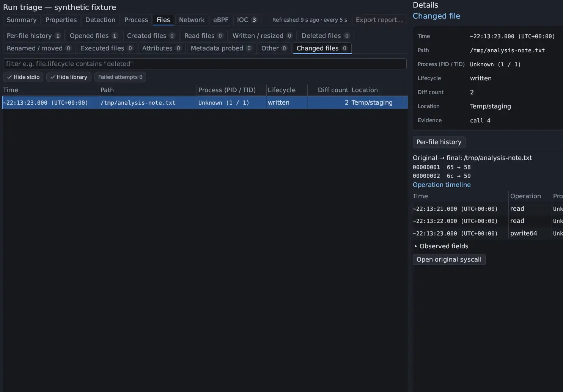
Task: Open Written / resized sub-tab
Action: tap(263, 36)
